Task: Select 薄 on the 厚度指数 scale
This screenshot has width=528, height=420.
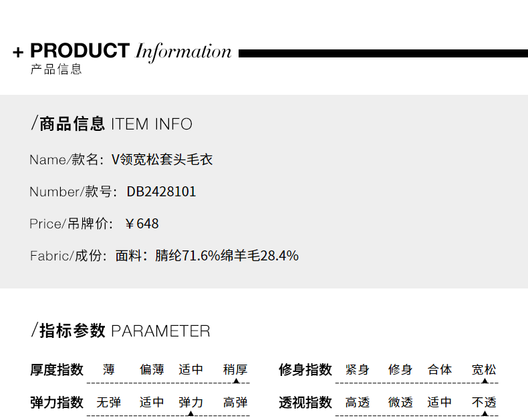Action: pyautogui.click(x=109, y=369)
